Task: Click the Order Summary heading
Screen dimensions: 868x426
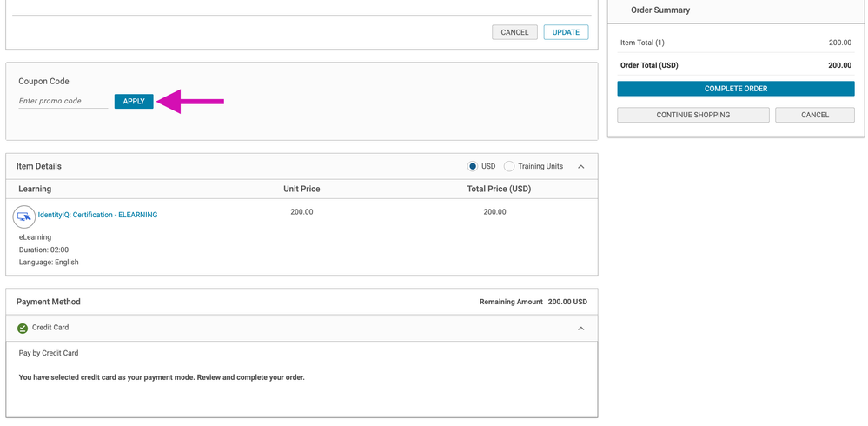Action: (660, 10)
